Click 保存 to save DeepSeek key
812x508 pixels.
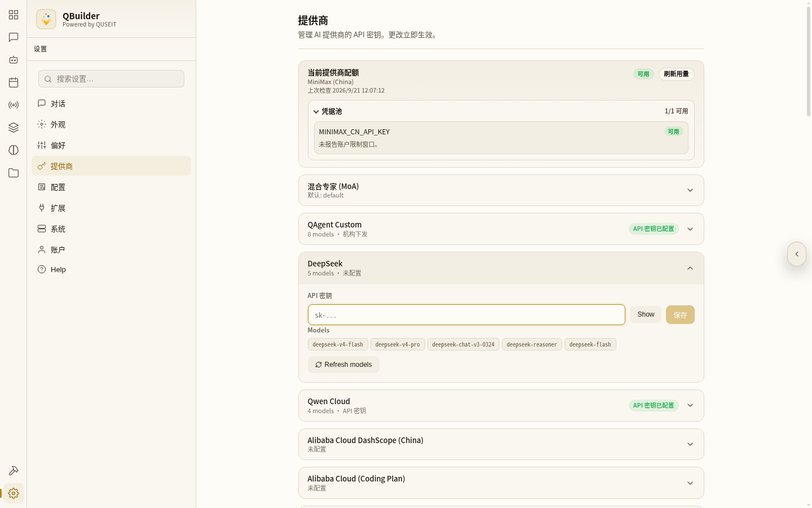[x=680, y=315]
